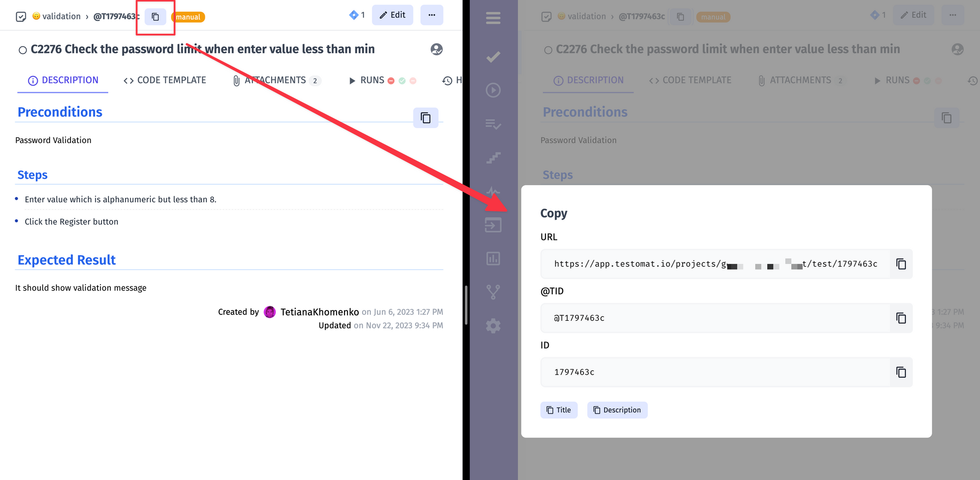
Task: Click 'It should show validation message' text
Action: tap(81, 288)
